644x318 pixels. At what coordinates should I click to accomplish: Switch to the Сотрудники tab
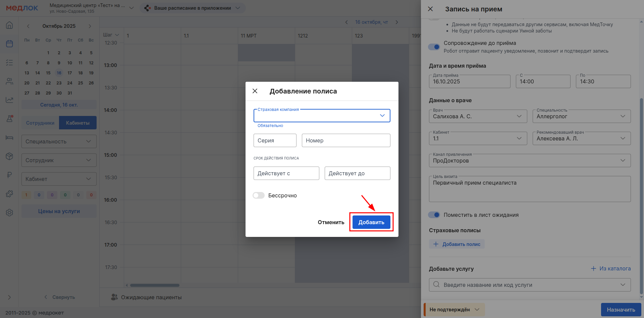click(x=40, y=123)
